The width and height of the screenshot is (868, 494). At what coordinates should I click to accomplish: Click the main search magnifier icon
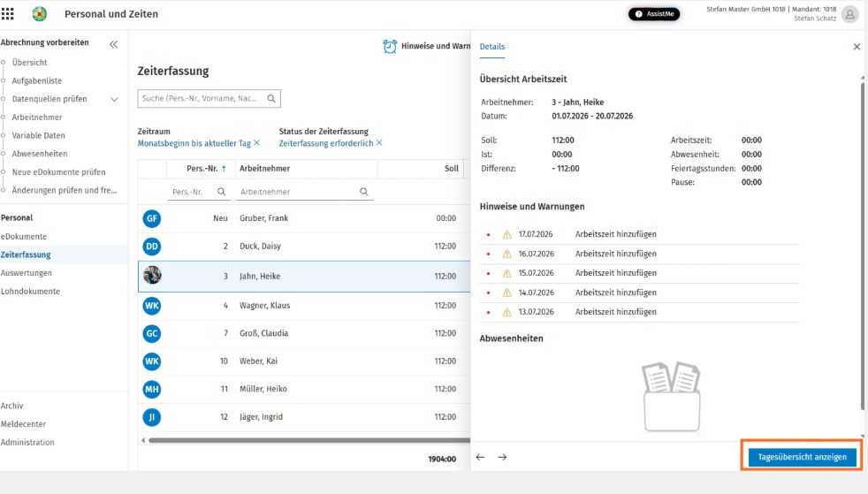pyautogui.click(x=271, y=98)
